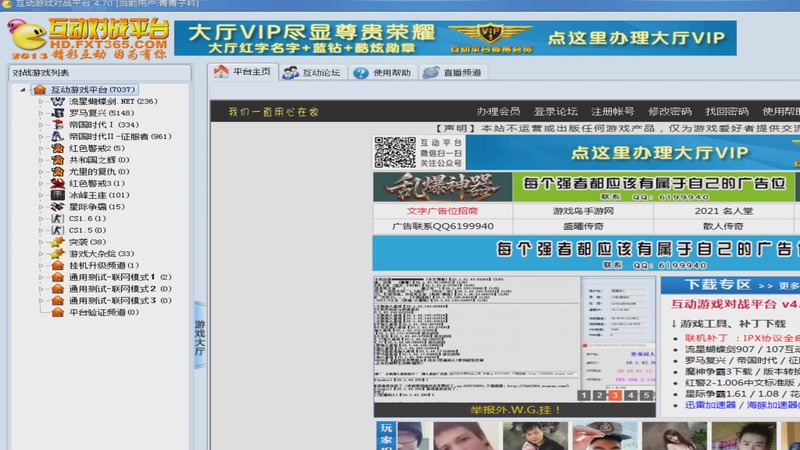Click the 罗马复兴 game icon
Viewport: 800px width, 450px height.
(58, 113)
